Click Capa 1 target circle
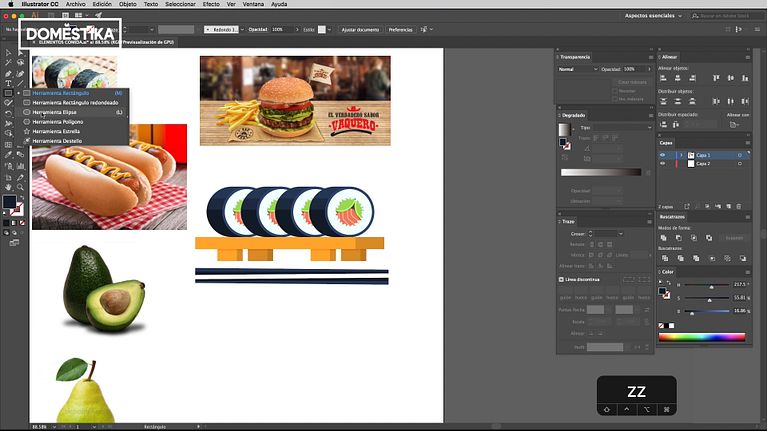This screenshot has height=431, width=767. pyautogui.click(x=740, y=155)
